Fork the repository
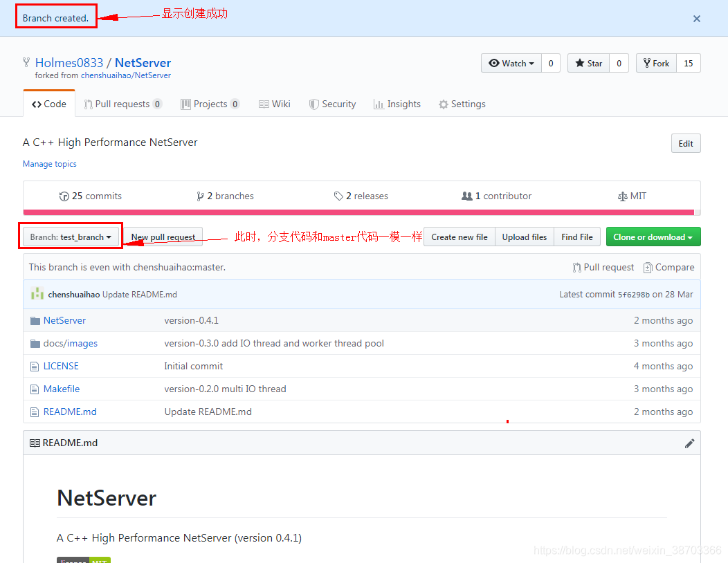Screen dimensions: 728x563 (x=656, y=63)
